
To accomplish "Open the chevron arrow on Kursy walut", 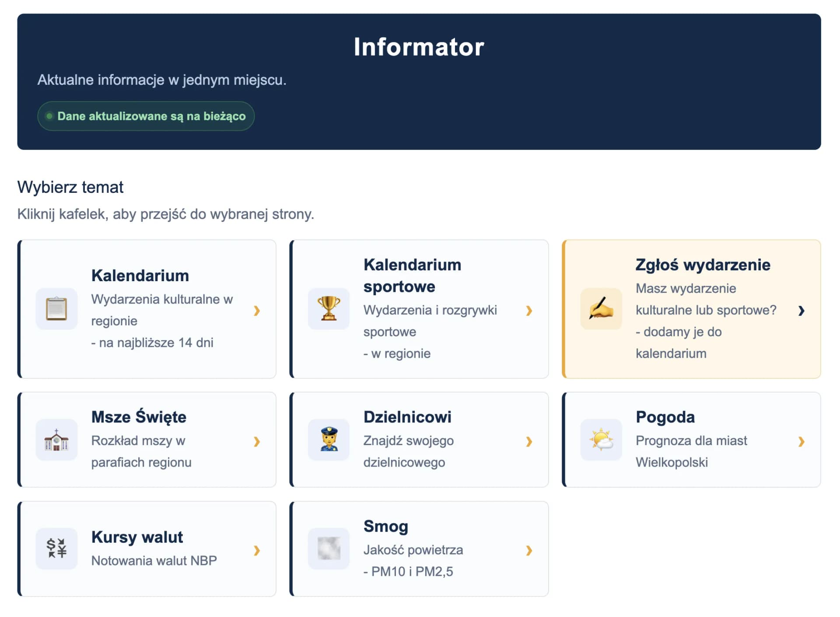I will (257, 550).
